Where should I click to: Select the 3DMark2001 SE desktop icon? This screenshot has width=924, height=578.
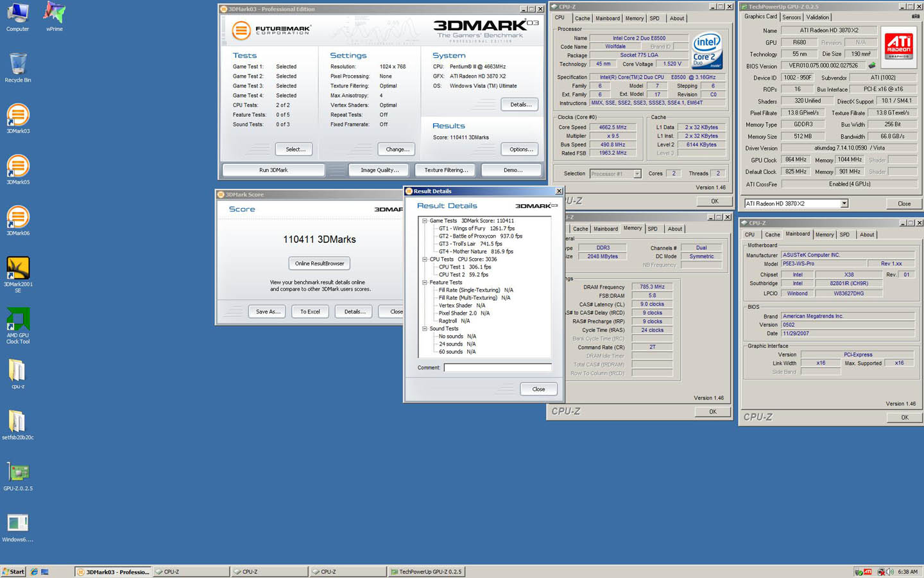(x=18, y=275)
